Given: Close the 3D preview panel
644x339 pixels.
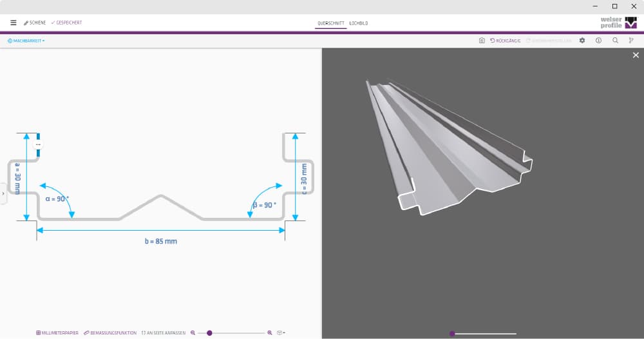Looking at the screenshot, I should [x=636, y=55].
